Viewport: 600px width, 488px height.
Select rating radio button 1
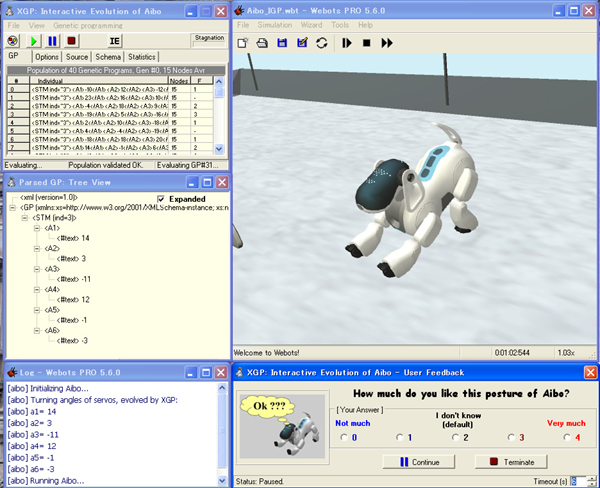pyautogui.click(x=399, y=437)
